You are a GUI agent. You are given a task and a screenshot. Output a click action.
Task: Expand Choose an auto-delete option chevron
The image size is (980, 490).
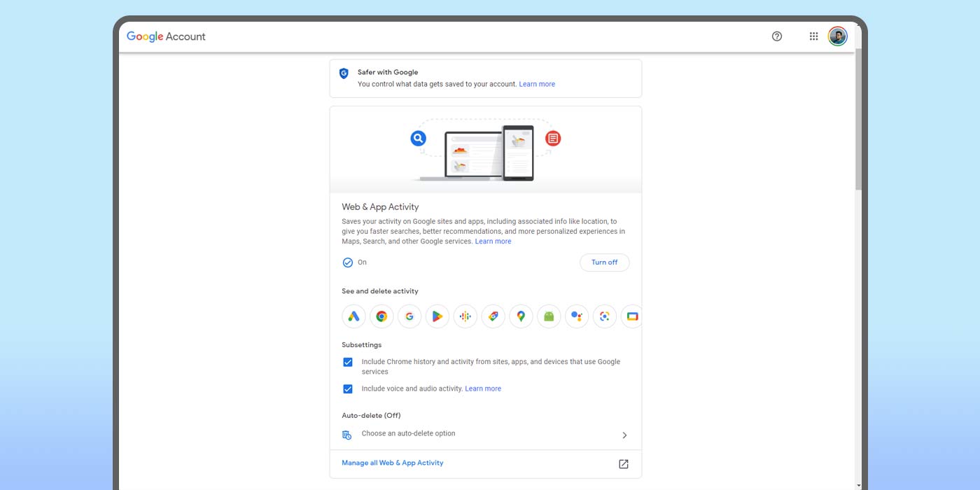(624, 435)
